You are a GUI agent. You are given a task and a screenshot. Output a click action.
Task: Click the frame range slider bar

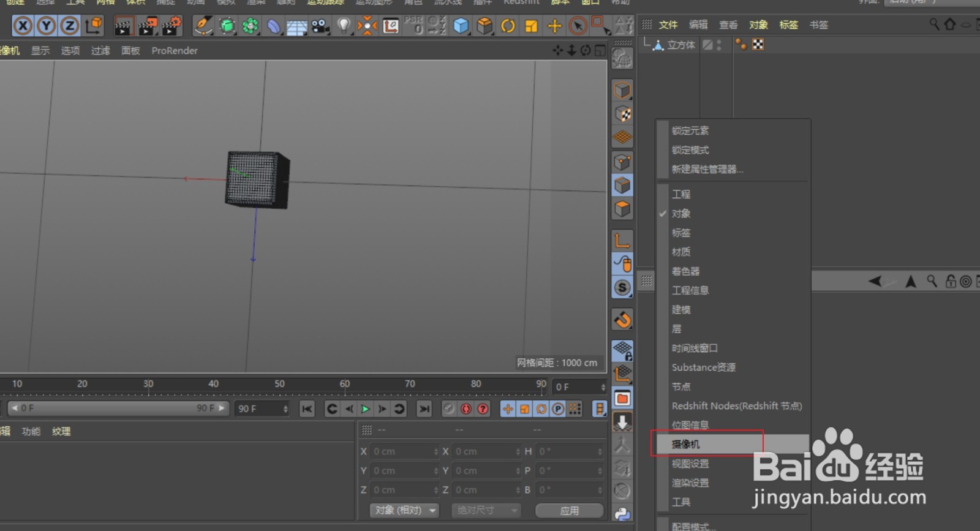coord(119,408)
